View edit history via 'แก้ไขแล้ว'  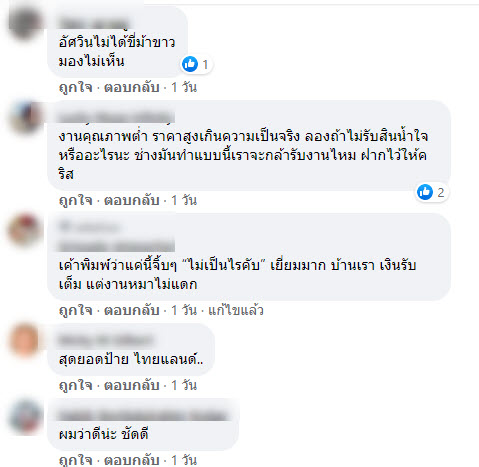[236, 310]
